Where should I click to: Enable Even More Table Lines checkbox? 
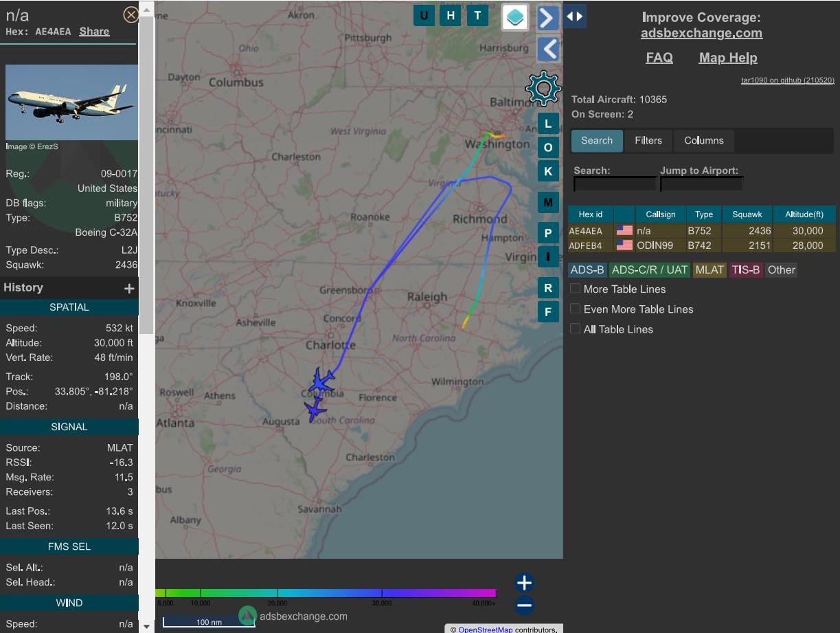pos(576,309)
